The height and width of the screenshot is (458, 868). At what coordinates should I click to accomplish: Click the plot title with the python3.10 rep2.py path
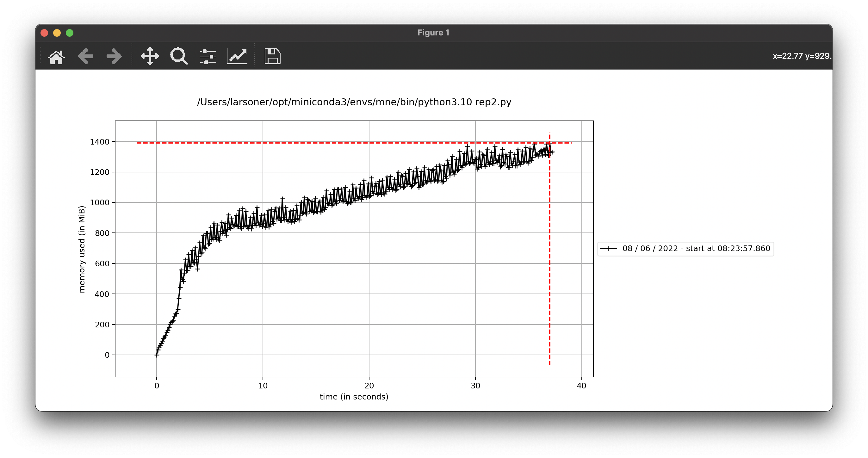354,102
